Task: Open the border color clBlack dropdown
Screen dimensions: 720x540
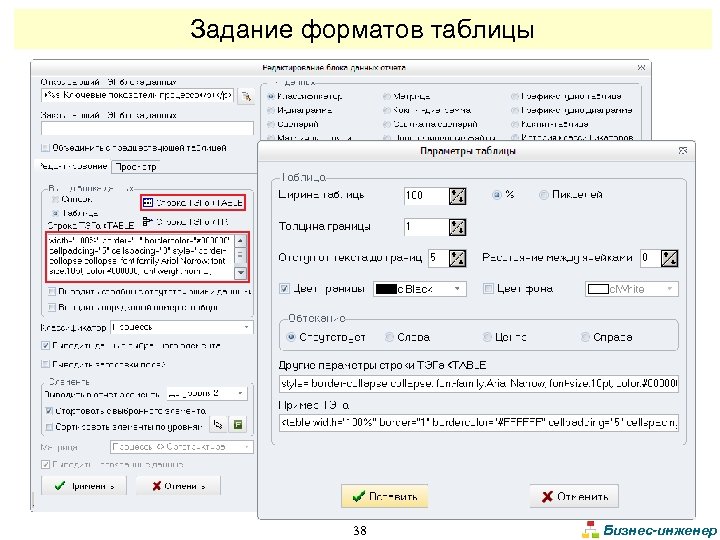Action: pyautogui.click(x=457, y=289)
